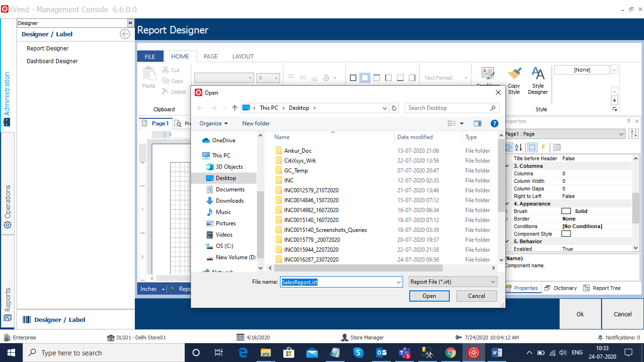The image size is (644, 362).
Task: Clear the Designer search box
Action: tap(131, 23)
